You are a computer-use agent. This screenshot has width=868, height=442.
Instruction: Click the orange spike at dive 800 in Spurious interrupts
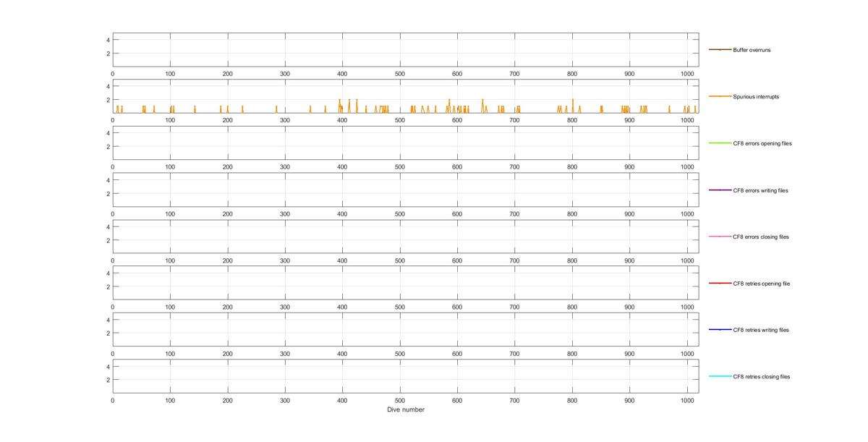tap(573, 106)
